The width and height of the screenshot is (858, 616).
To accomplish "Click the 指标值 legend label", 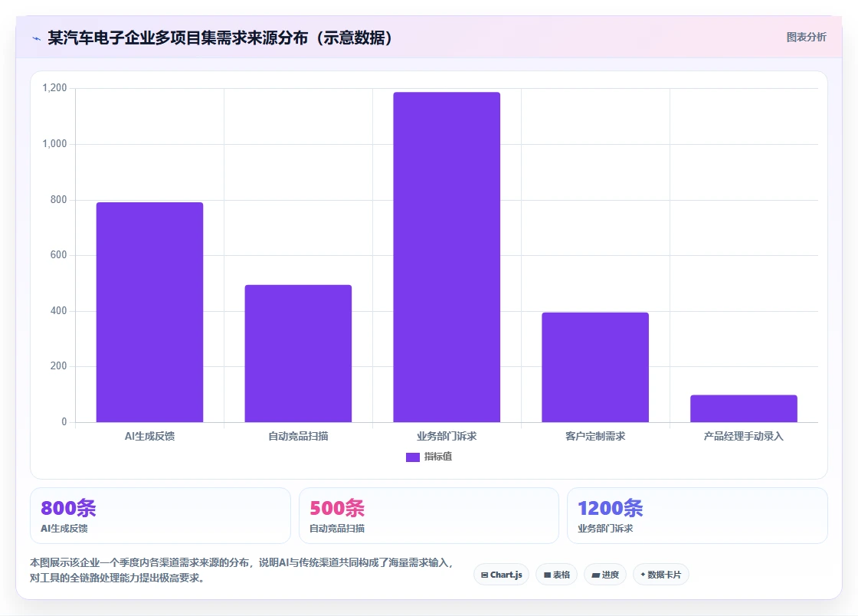I will (437, 457).
